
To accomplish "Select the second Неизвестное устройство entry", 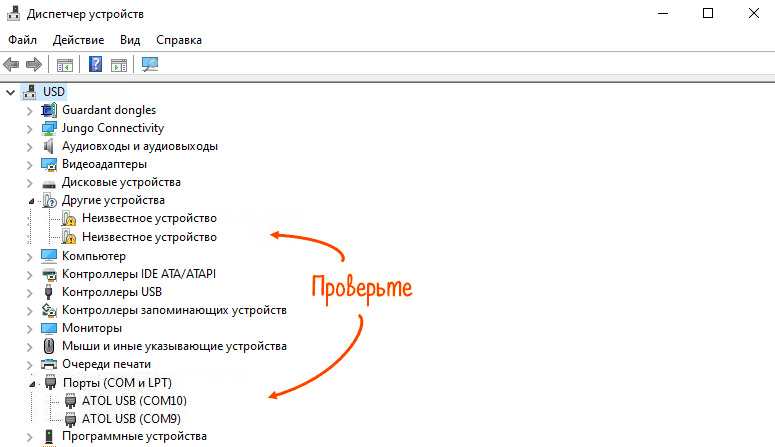I will click(x=149, y=237).
